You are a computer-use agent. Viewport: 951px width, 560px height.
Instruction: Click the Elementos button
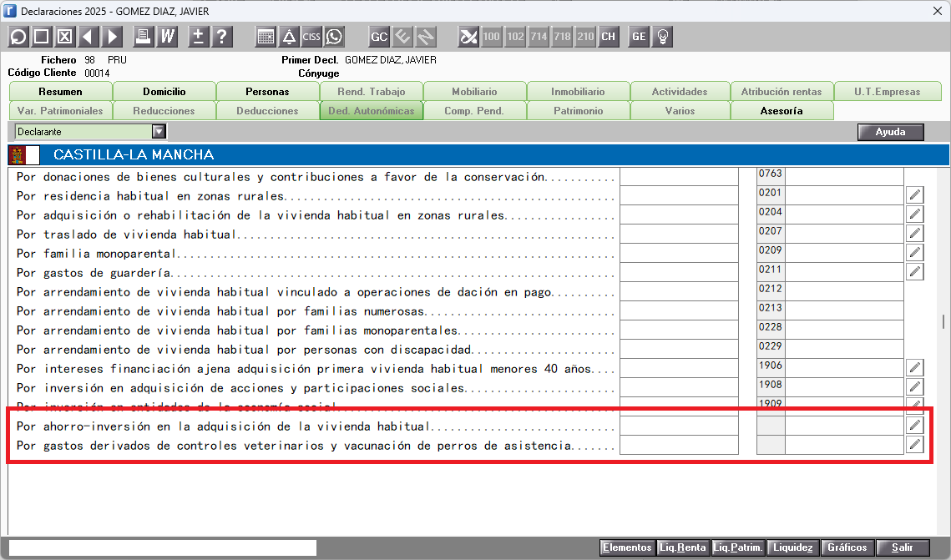[627, 547]
